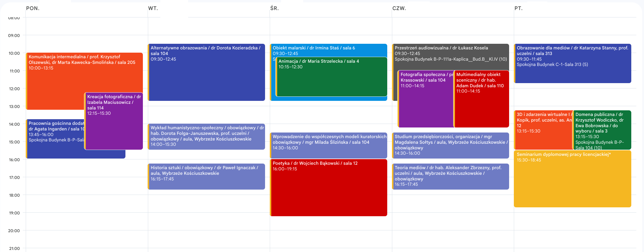Select the Kreacja fotograficzna event
The width and height of the screenshot is (644, 252).
pos(114,121)
